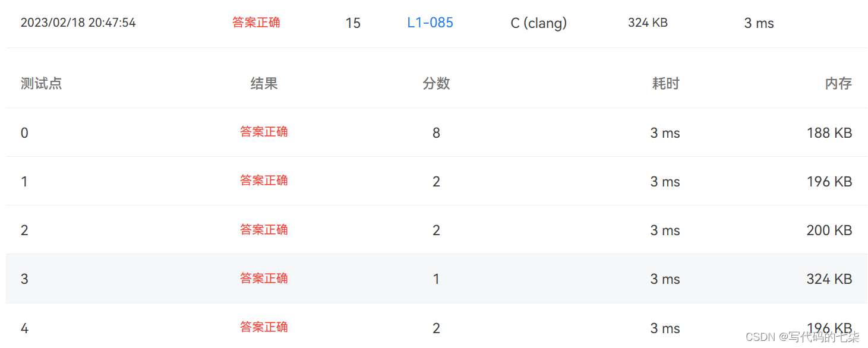The height and width of the screenshot is (348, 868).
Task: Click 答案正确 result of test point 4
Action: click(x=264, y=327)
